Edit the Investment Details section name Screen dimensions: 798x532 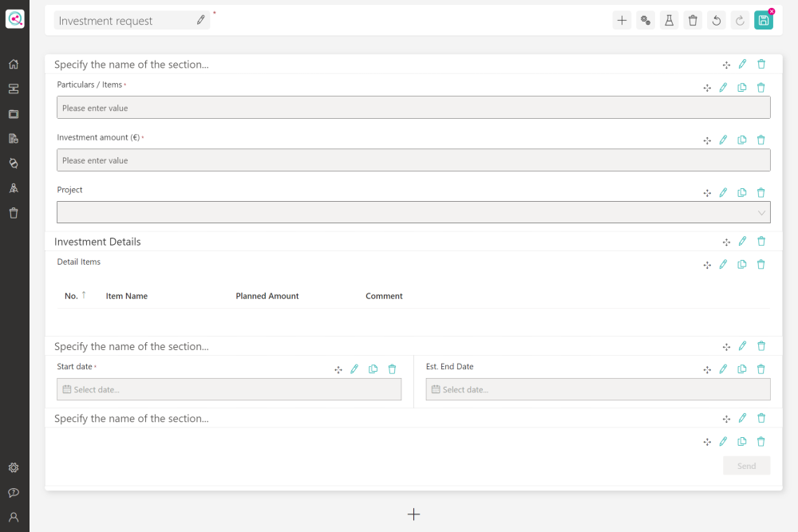pyautogui.click(x=742, y=241)
